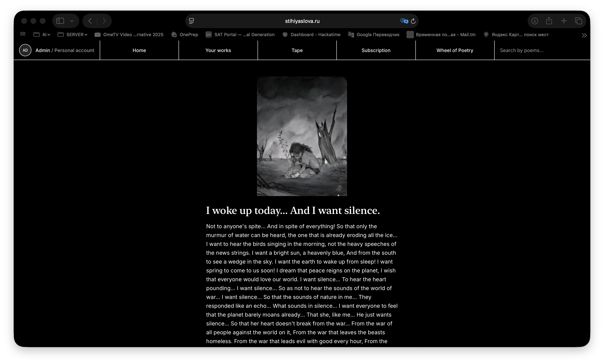The width and height of the screenshot is (604, 364).
Task: Open the share sheet icon
Action: (549, 21)
